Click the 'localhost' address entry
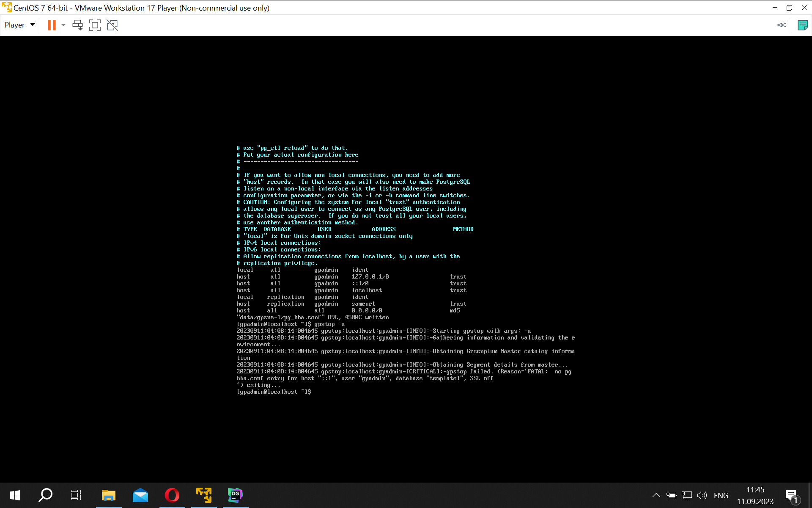Image resolution: width=812 pixels, height=508 pixels. pyautogui.click(x=367, y=290)
